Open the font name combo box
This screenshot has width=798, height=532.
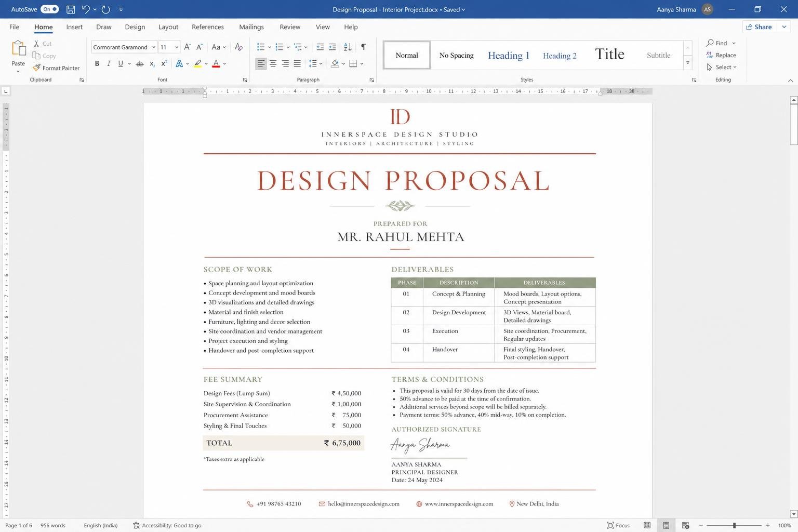tap(124, 47)
